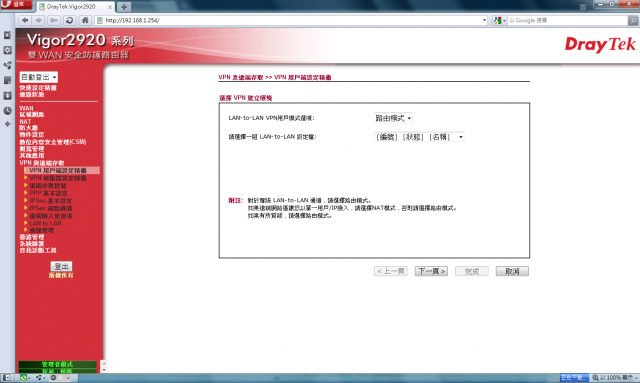Open the Google search engine selector
Viewport: 640px width, 383px height.
coord(499,20)
